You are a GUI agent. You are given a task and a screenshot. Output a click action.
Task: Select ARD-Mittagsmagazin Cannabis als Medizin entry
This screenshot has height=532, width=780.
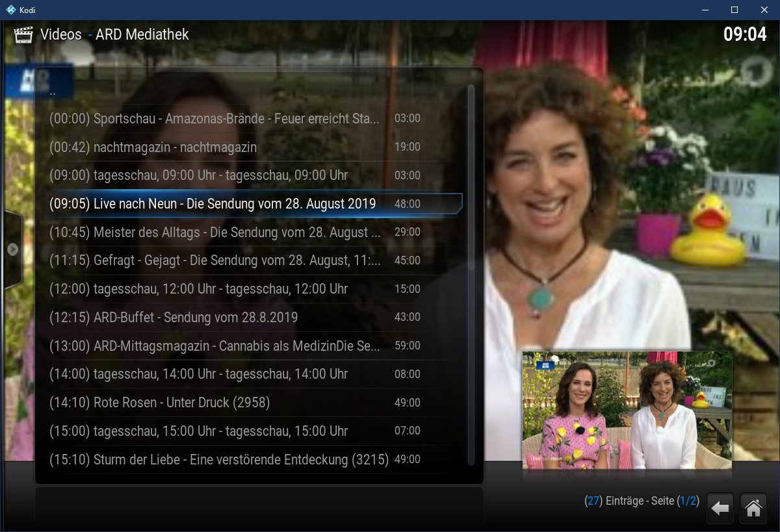pyautogui.click(x=249, y=346)
